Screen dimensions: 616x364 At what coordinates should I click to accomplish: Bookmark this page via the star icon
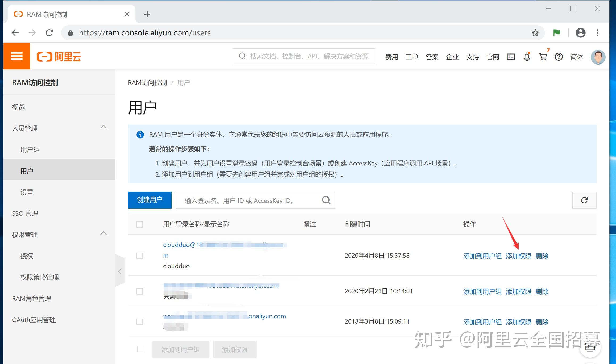pyautogui.click(x=535, y=32)
